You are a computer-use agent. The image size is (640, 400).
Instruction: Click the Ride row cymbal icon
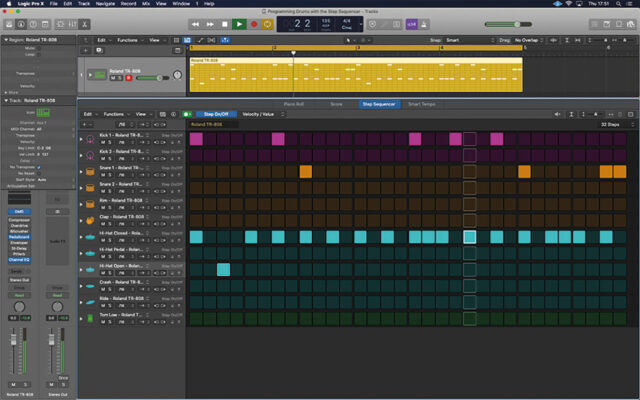[x=90, y=302]
